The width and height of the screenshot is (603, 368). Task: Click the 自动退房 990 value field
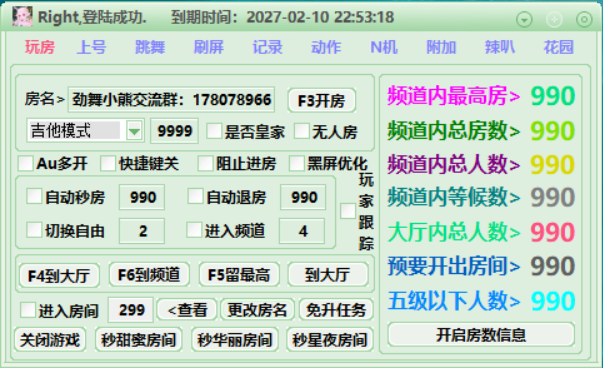point(303,197)
